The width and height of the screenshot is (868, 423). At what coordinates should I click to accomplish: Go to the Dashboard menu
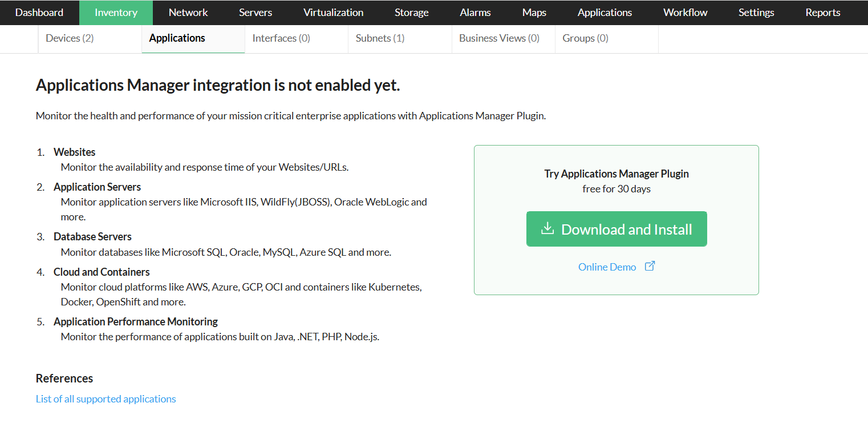[x=39, y=13]
